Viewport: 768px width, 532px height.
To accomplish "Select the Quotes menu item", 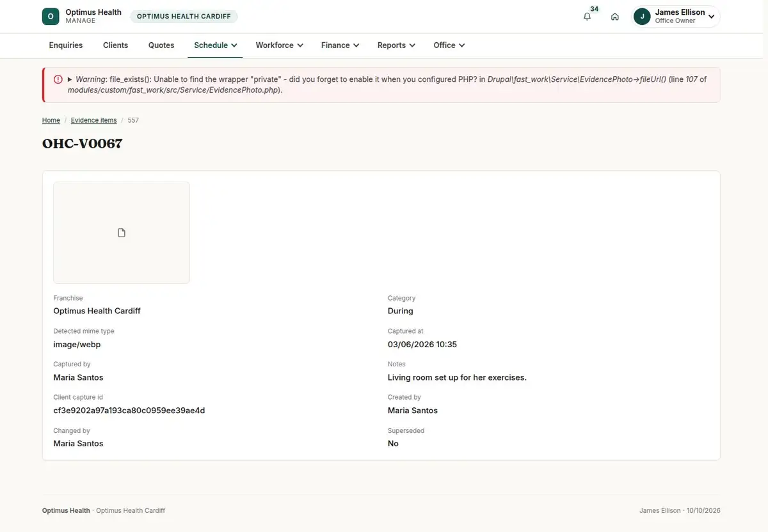I will (x=161, y=45).
